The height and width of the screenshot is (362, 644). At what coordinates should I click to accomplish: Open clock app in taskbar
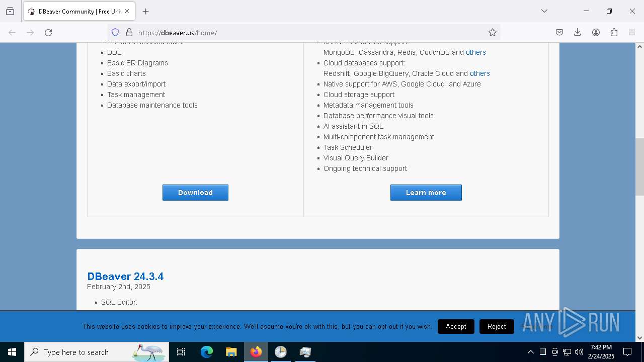coord(281,352)
